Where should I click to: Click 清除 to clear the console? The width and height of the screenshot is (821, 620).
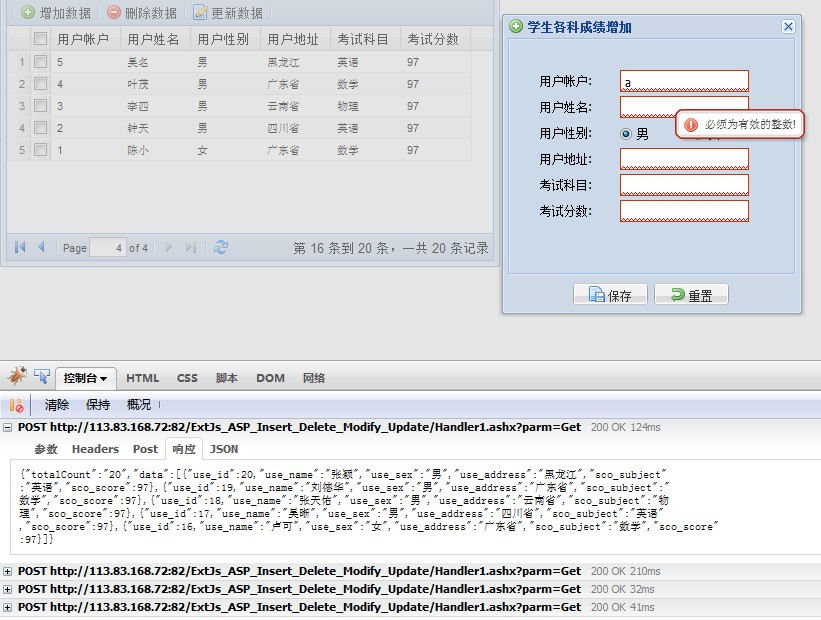coord(57,405)
